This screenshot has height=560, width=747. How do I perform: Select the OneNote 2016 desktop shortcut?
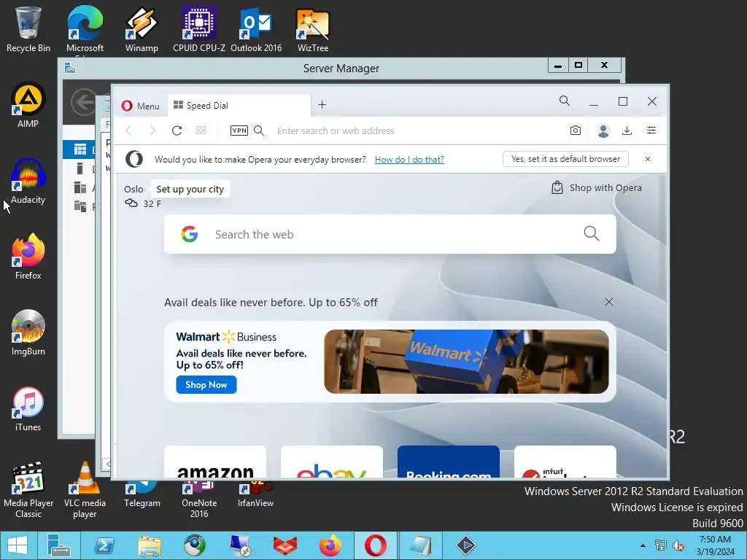pos(199,498)
